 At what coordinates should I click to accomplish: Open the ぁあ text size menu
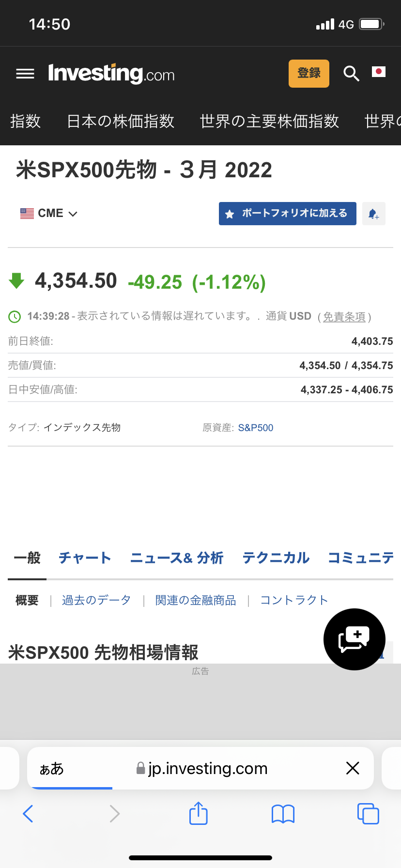point(51,769)
